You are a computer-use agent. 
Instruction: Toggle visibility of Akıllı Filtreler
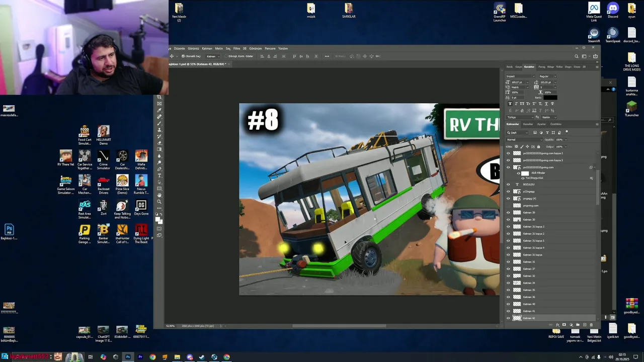point(519,173)
